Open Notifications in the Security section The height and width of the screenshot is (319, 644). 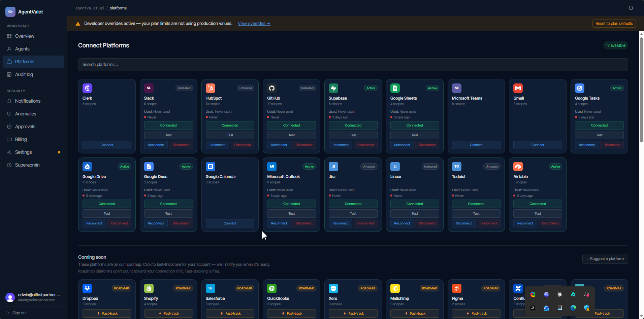(x=33, y=101)
